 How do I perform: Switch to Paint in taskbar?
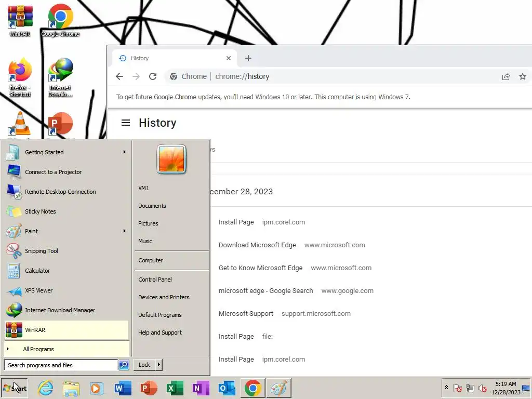point(279,388)
